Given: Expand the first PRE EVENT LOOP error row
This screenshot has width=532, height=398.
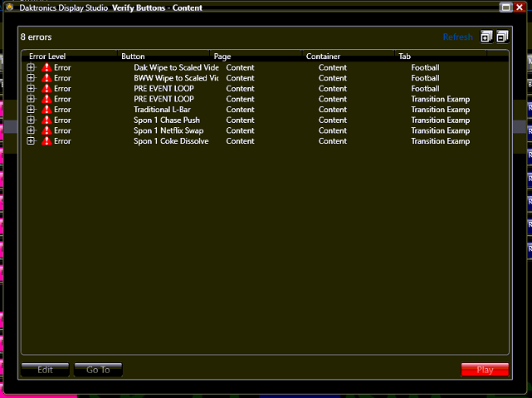Looking at the screenshot, I should pos(31,89).
